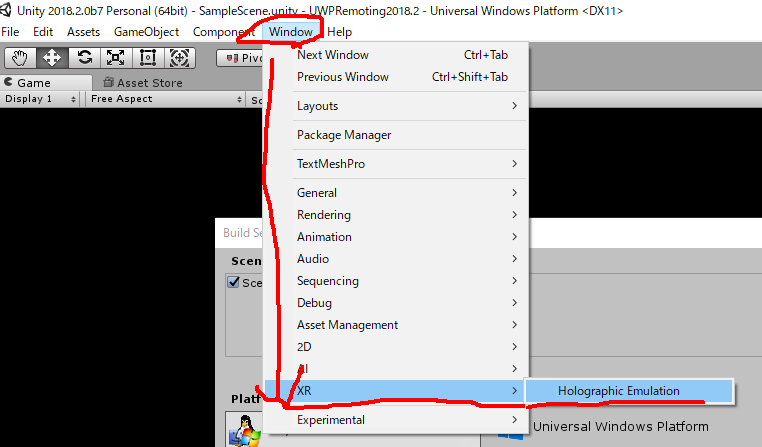The image size is (762, 447).
Task: Select the combined Transform tool icon
Action: click(180, 58)
